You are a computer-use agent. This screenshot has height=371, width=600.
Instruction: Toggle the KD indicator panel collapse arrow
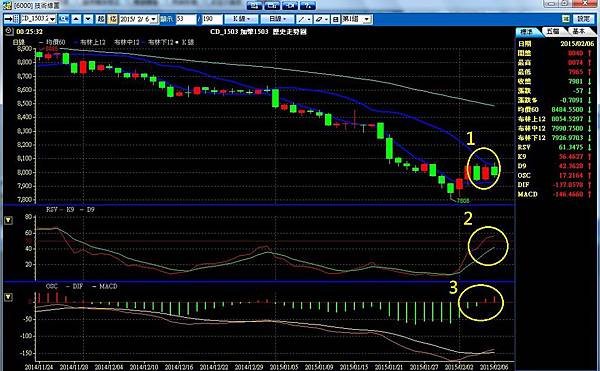[8, 220]
